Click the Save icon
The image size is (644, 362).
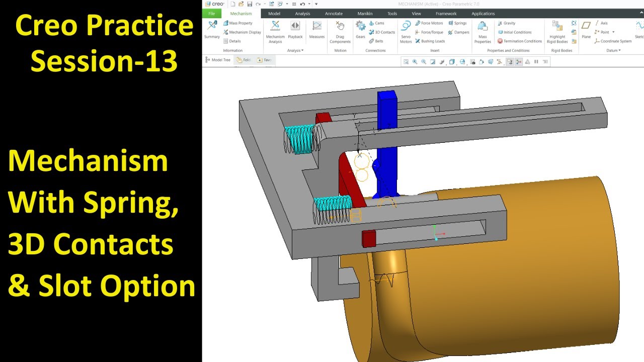click(250, 4)
